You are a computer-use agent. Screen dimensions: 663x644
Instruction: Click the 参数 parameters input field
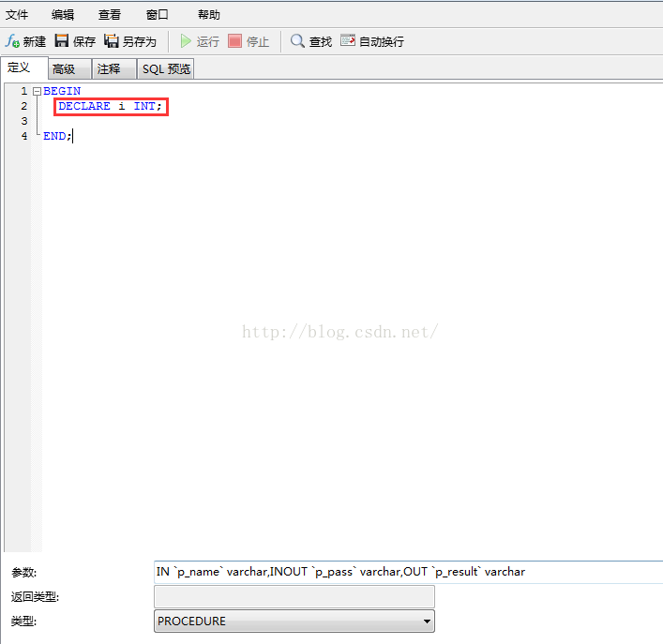coord(409,572)
